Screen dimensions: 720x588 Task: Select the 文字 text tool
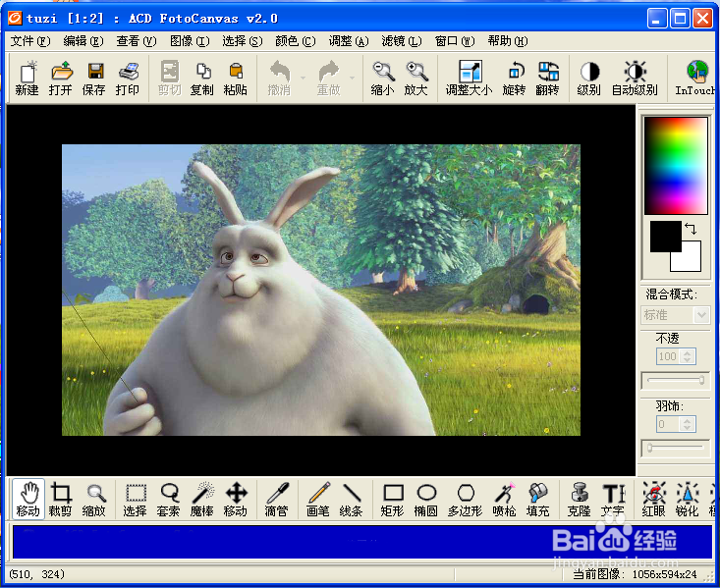click(x=613, y=500)
